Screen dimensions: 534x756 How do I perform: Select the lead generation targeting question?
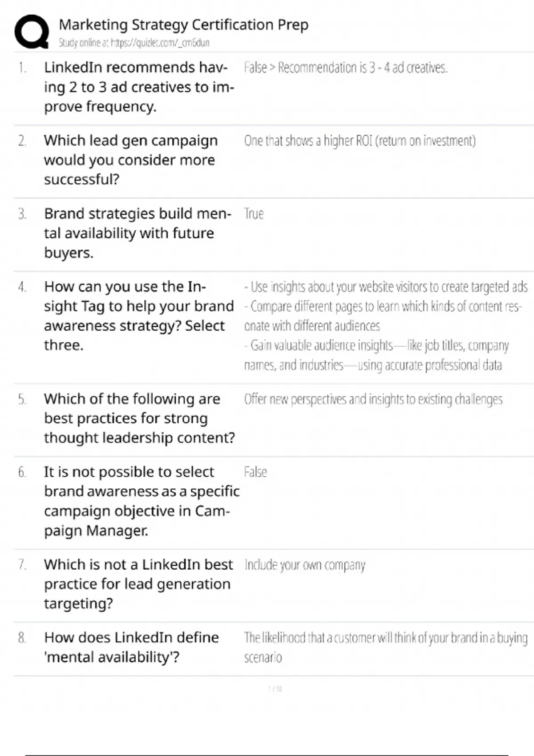(138, 584)
